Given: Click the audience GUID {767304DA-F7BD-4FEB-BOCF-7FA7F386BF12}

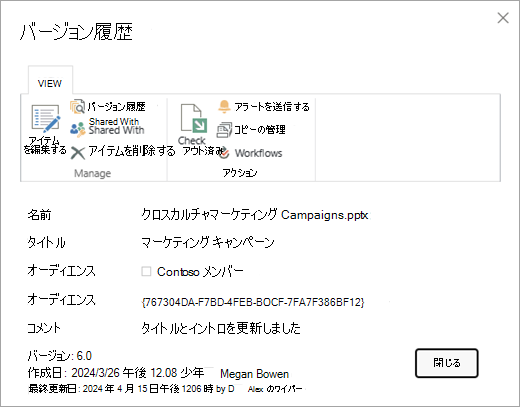Looking at the screenshot, I should [253, 302].
